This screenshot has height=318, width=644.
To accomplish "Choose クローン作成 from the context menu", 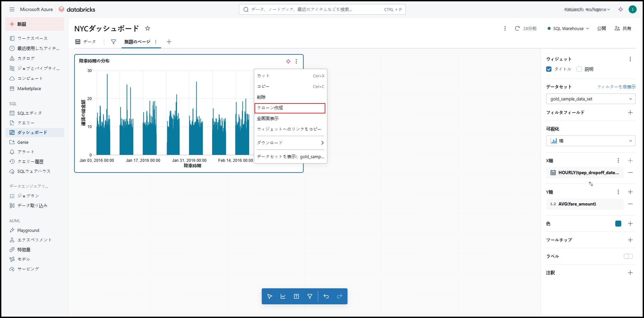I will pos(290,108).
